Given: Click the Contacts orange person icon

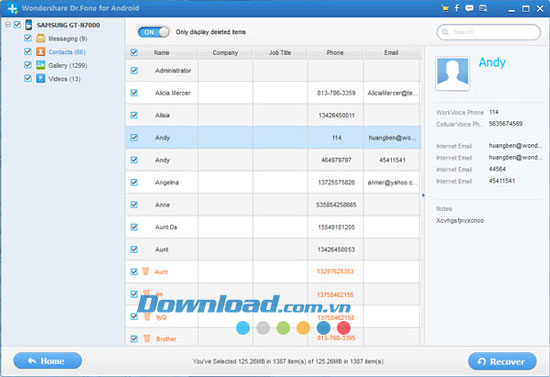Looking at the screenshot, I should 41,52.
